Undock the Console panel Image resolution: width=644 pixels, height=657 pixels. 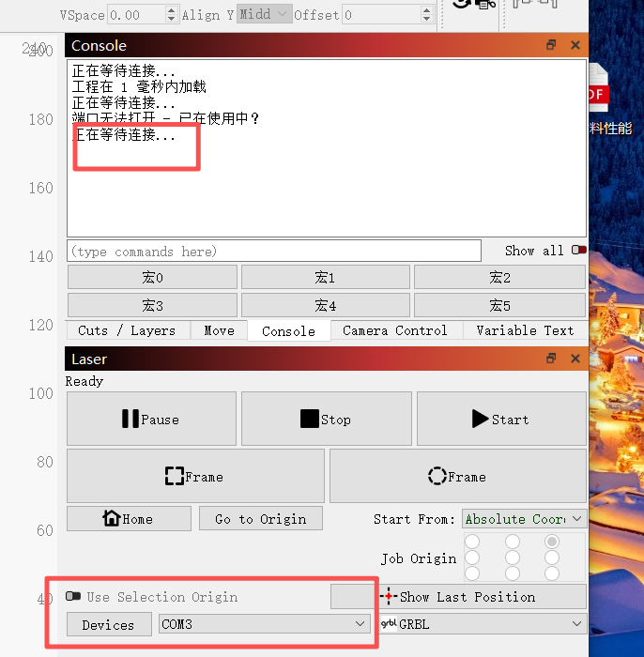551,45
